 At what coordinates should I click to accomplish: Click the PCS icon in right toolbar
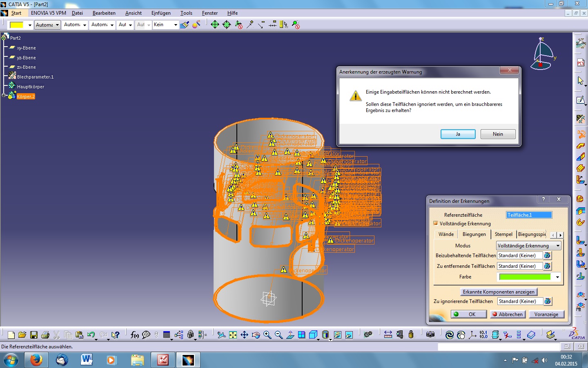(x=581, y=63)
